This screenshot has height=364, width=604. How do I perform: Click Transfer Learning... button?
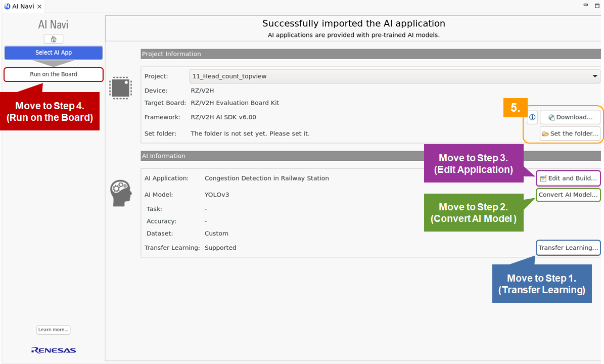point(568,248)
